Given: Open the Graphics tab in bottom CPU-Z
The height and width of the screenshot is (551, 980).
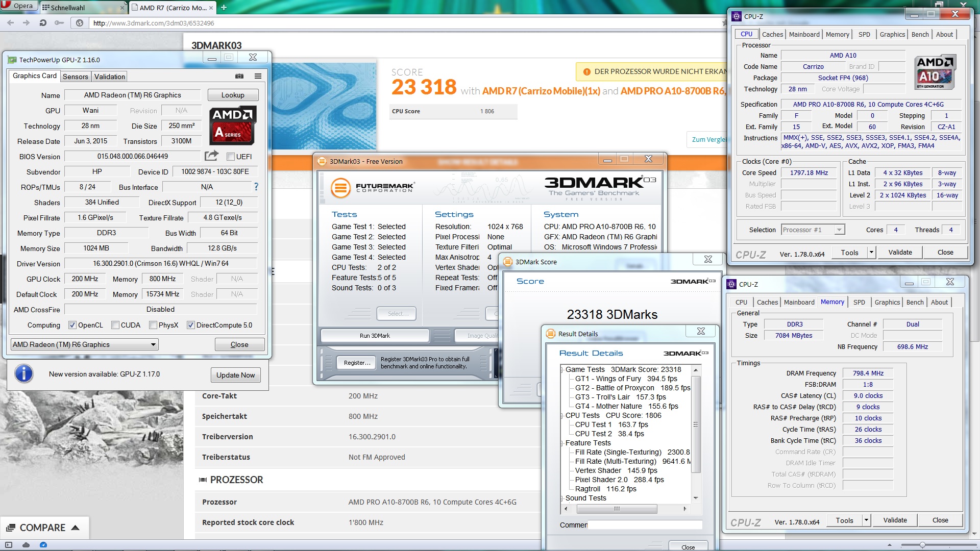Looking at the screenshot, I should (x=887, y=302).
